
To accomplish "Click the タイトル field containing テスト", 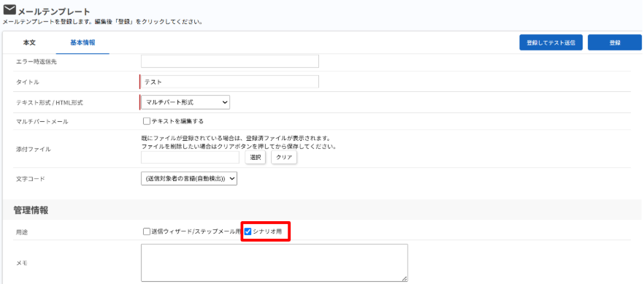I will pyautogui.click(x=229, y=82).
